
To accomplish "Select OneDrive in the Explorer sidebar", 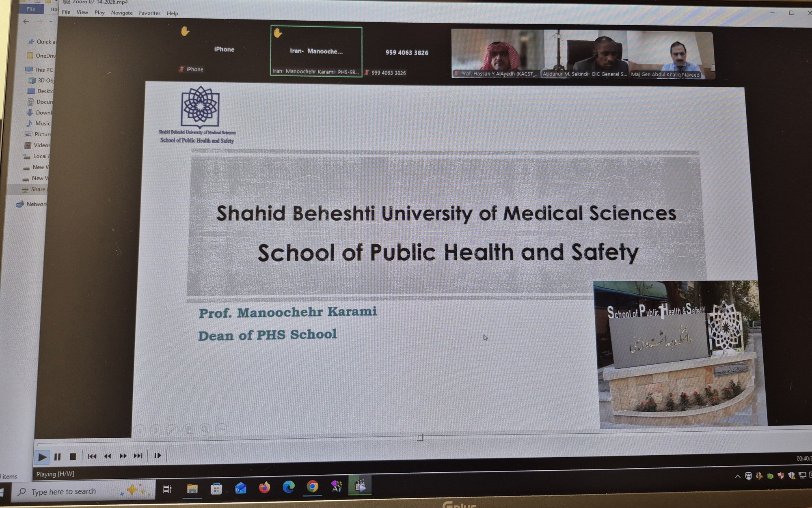I will [41, 56].
